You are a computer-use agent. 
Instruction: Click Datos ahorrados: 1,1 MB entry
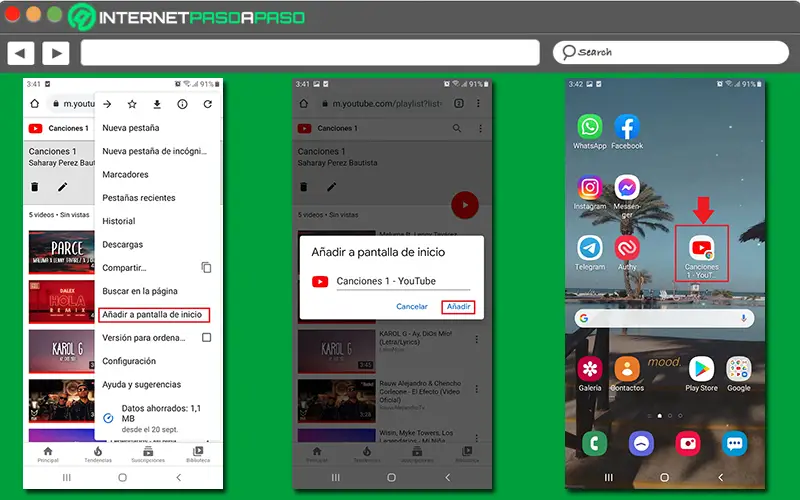tap(159, 418)
